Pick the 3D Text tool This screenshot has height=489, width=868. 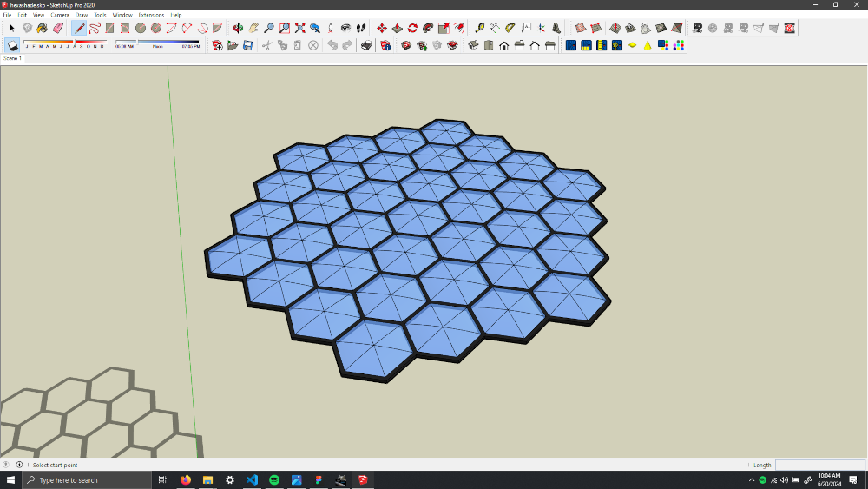[x=556, y=28]
